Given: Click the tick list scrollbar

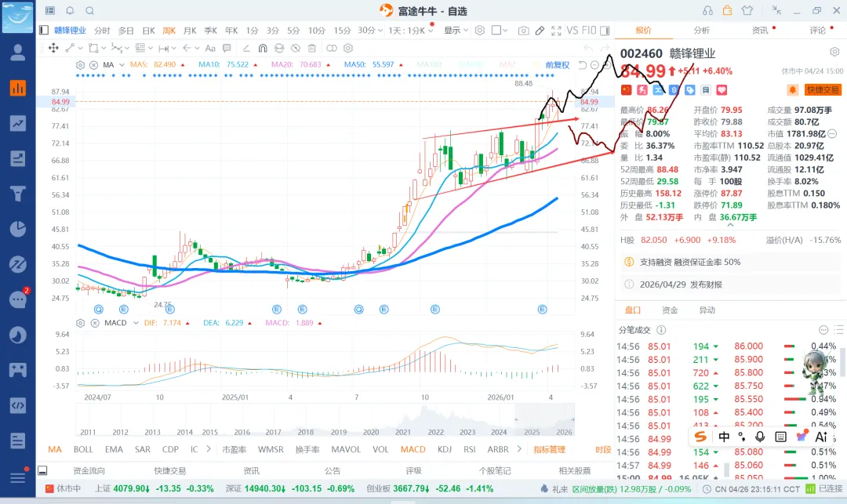Looking at the screenshot, I should click(x=842, y=361).
